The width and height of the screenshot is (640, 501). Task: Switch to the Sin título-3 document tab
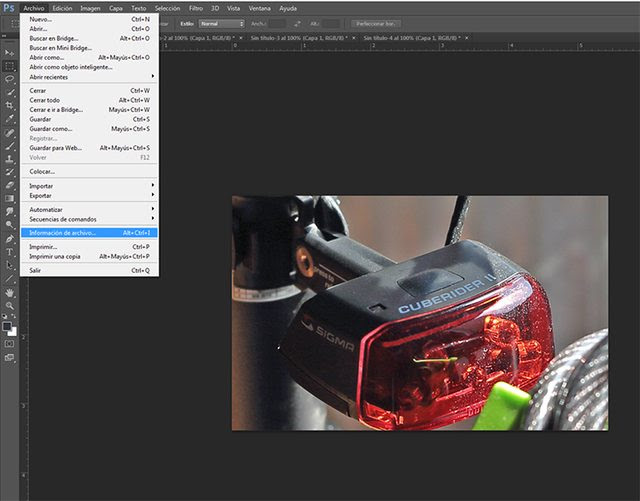(x=299, y=38)
